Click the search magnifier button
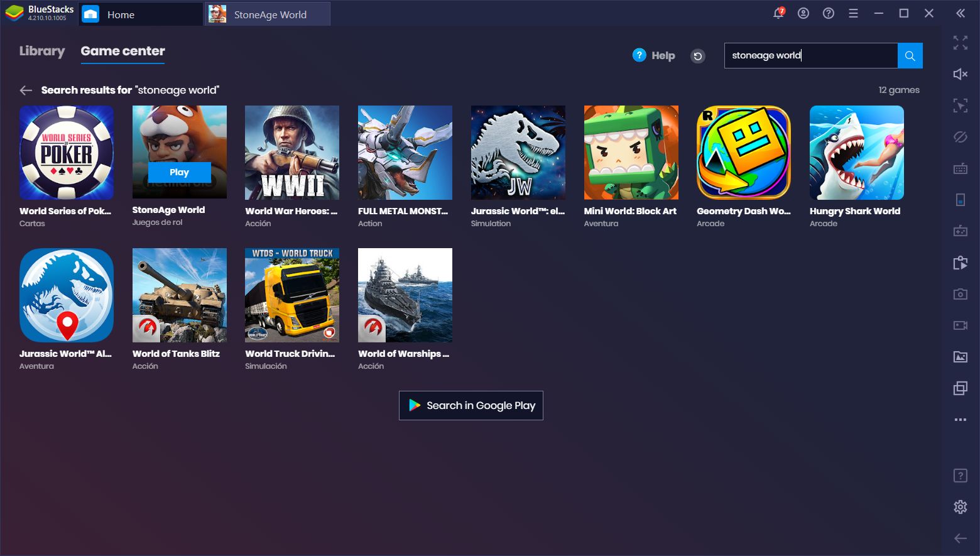The width and height of the screenshot is (980, 556). tap(910, 55)
